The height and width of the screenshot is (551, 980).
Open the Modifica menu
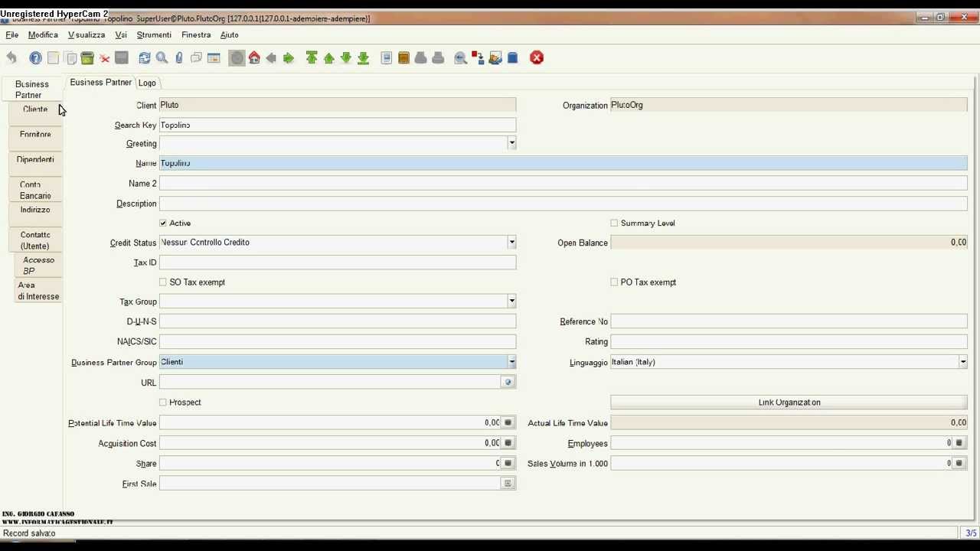click(43, 34)
